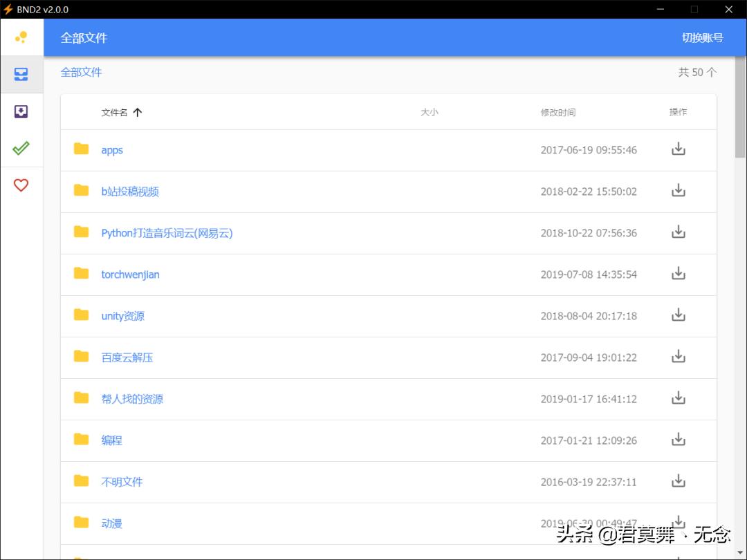Toggle the filename sort order arrow
This screenshot has width=747, height=560.
(x=138, y=111)
